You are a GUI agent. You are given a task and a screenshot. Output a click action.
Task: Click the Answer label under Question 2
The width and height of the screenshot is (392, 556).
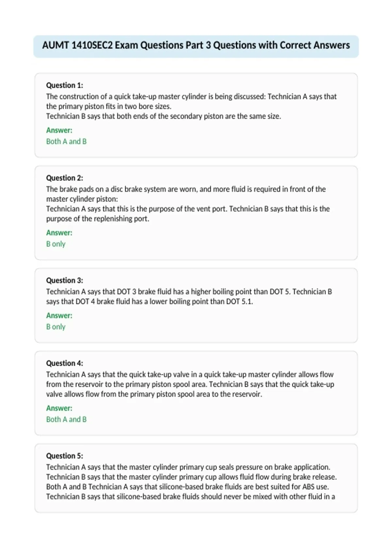pyautogui.click(x=59, y=233)
